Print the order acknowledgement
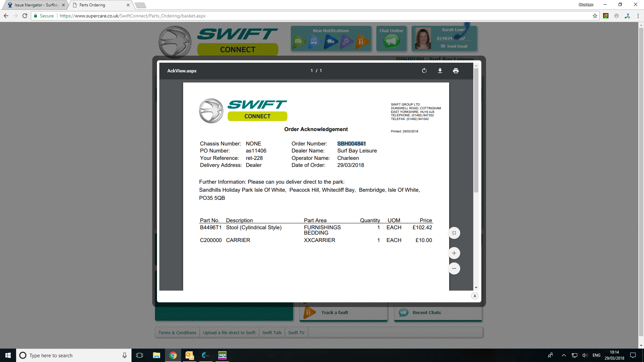 tap(455, 71)
